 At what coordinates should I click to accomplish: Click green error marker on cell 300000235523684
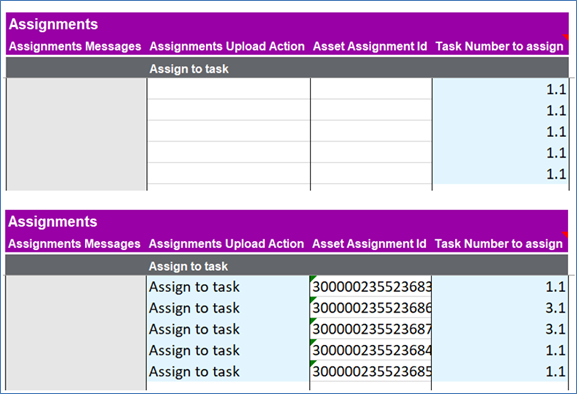pyautogui.click(x=314, y=342)
